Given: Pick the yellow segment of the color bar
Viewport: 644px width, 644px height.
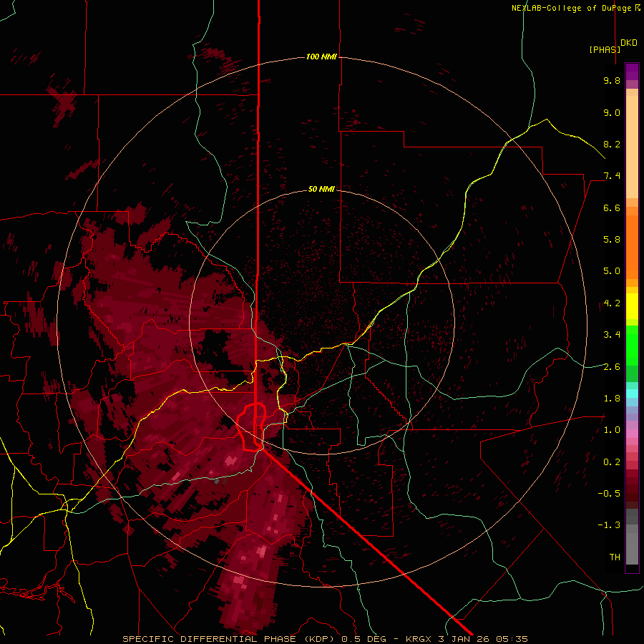Looking at the screenshot, I should click(x=632, y=306).
